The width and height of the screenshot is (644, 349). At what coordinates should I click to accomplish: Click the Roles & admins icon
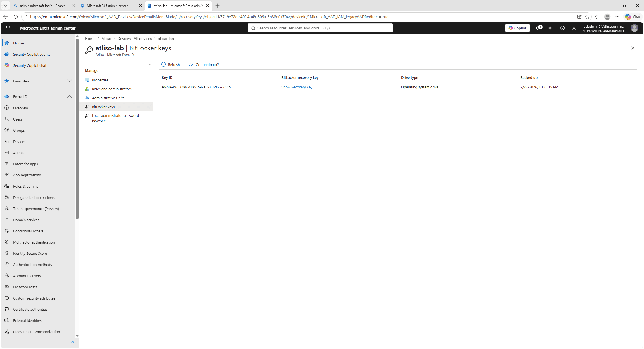[7, 186]
